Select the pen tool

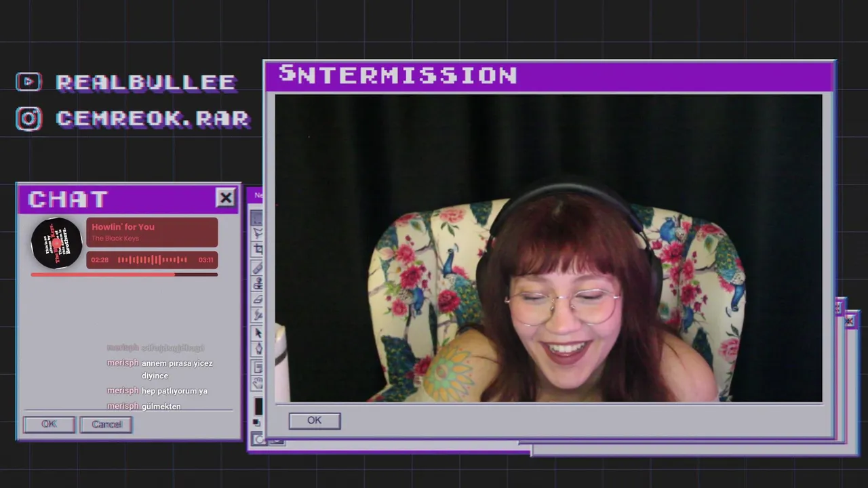258,349
